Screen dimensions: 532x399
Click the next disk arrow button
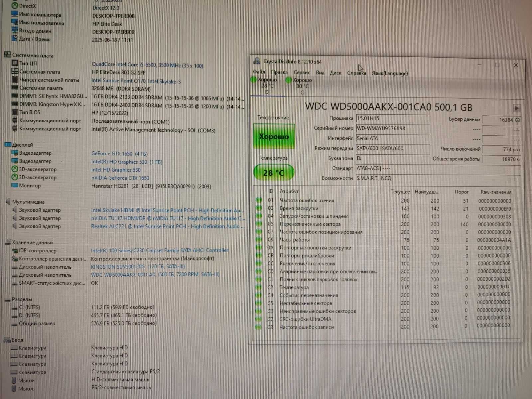[x=516, y=108]
